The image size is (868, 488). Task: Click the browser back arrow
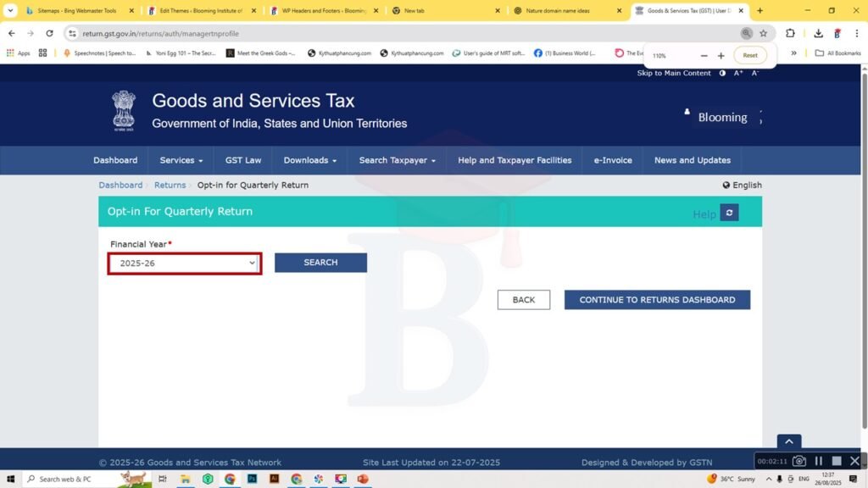tap(12, 33)
